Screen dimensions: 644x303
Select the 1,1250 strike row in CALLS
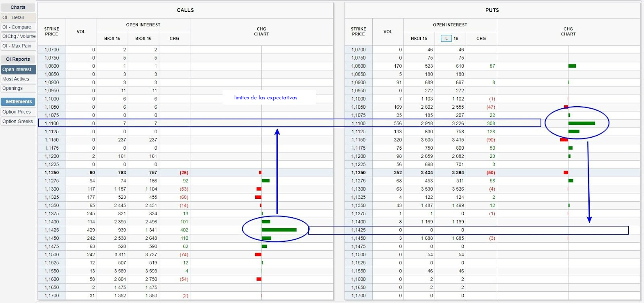click(x=52, y=173)
